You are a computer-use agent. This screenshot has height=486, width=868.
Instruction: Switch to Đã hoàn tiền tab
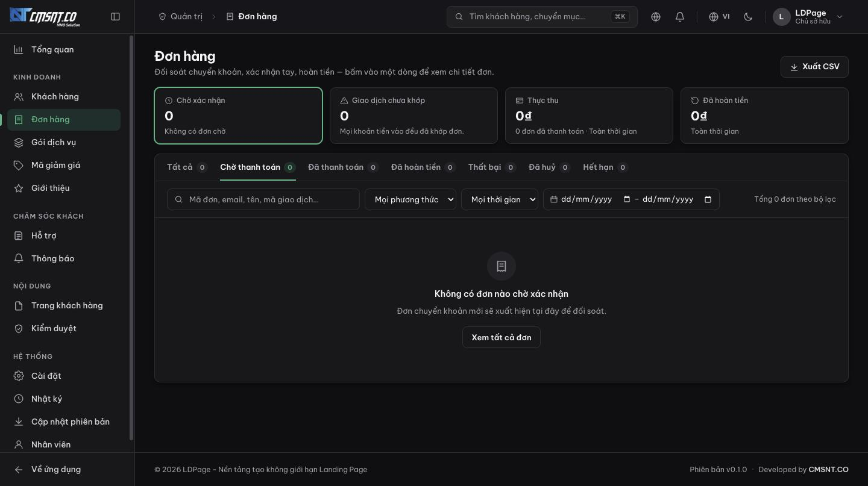pyautogui.click(x=423, y=167)
